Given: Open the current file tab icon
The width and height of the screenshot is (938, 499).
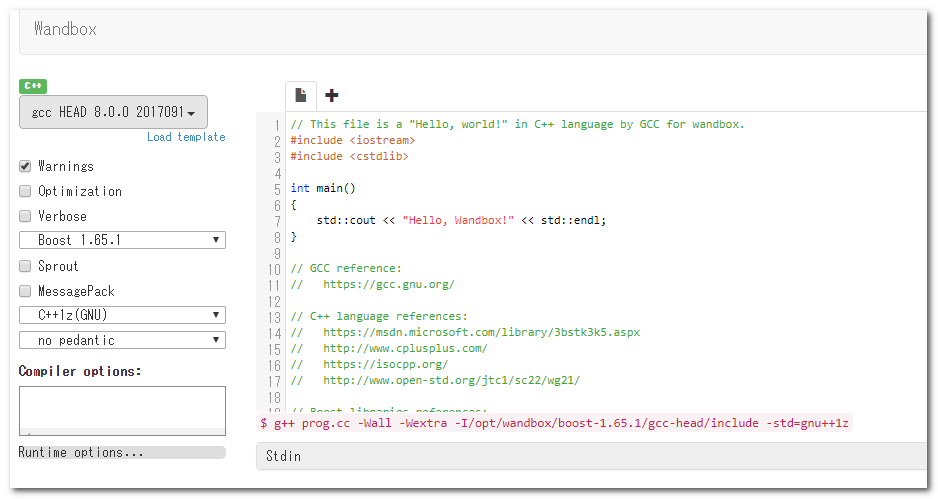Looking at the screenshot, I should [x=301, y=95].
